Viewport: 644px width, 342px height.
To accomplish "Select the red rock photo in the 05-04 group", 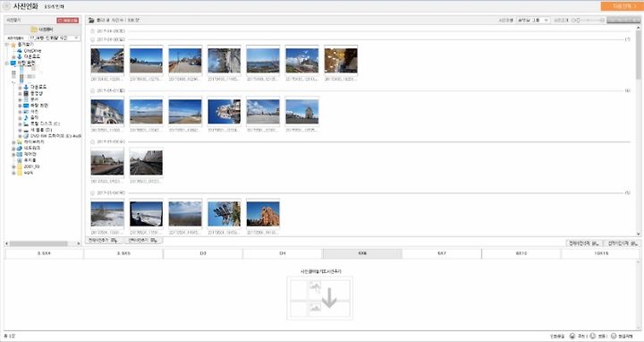I will coord(263,214).
